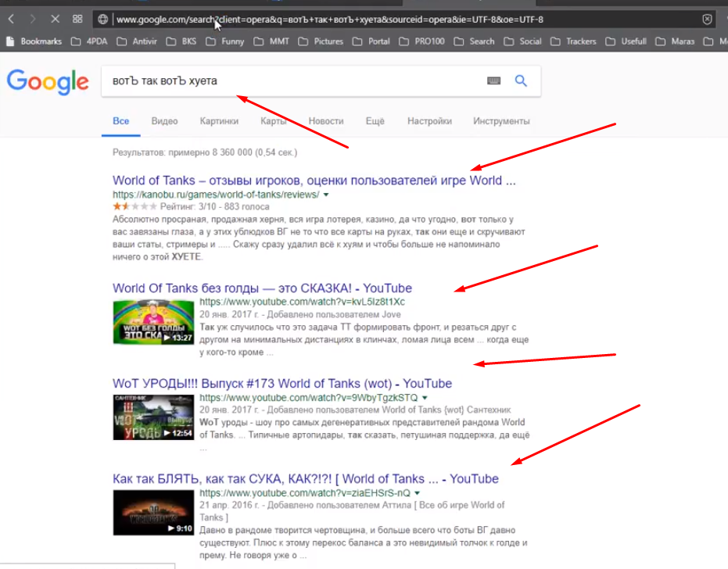Expand dropdown arrow next to ziaEHSrS-nQ URL
Image resolution: width=728 pixels, height=569 pixels.
point(417,493)
